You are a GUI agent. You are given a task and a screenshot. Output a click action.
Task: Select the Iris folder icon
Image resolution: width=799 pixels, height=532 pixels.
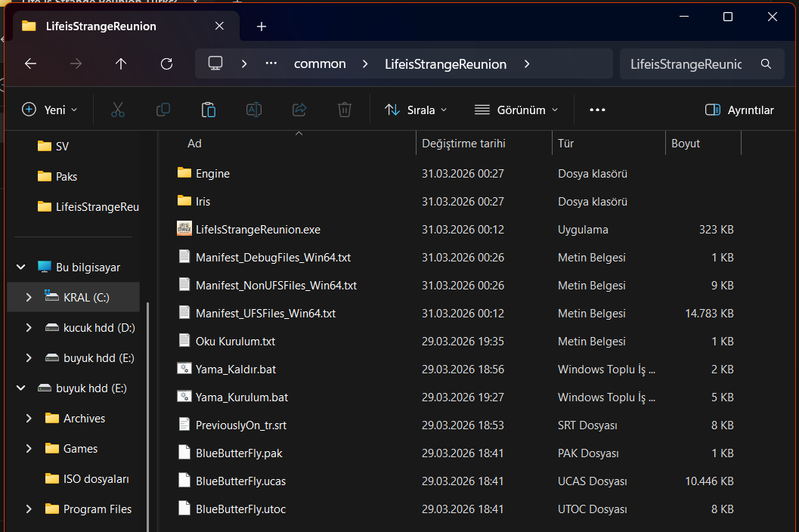[x=184, y=201]
